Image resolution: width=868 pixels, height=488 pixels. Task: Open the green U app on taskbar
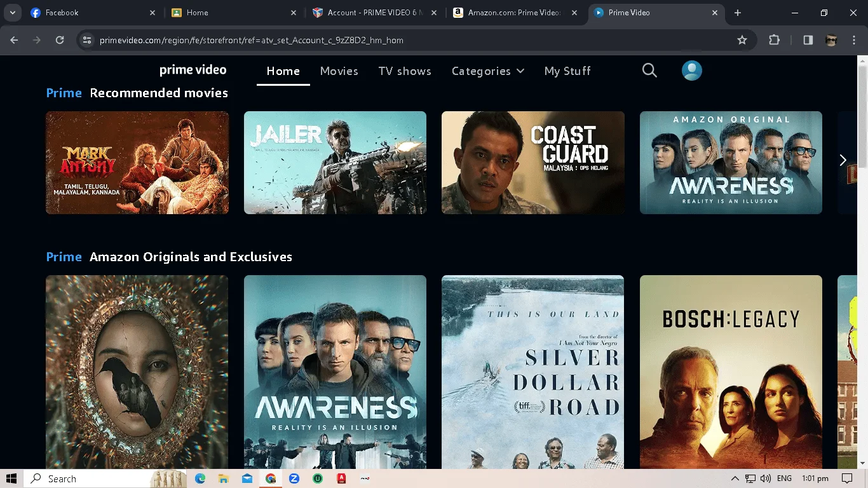click(318, 478)
